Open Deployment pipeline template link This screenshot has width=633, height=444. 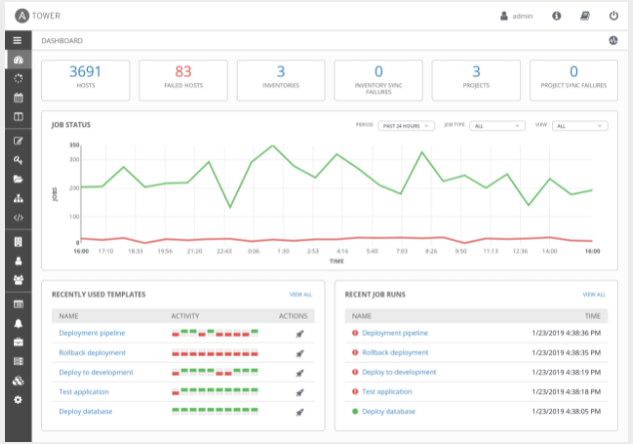click(x=92, y=333)
